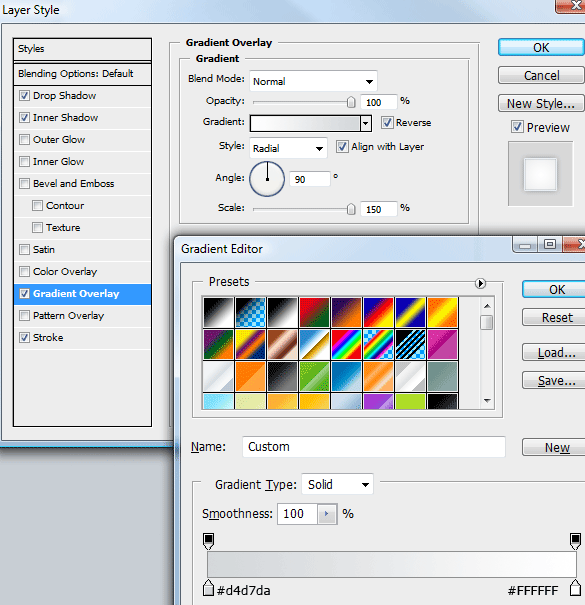Image resolution: width=585 pixels, height=605 pixels.
Task: Select the rainbow spectrum gradient preset
Action: [x=346, y=345]
